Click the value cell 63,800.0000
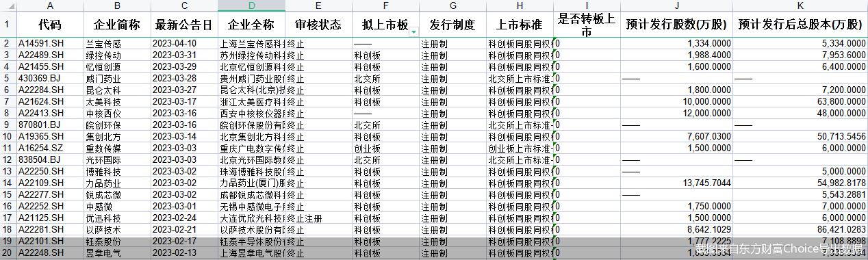Image resolution: width=868 pixels, height=260 pixels. (800, 102)
